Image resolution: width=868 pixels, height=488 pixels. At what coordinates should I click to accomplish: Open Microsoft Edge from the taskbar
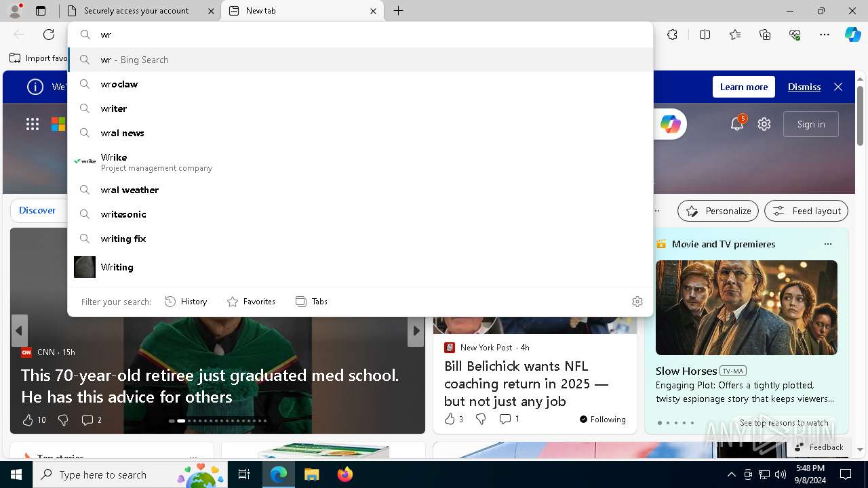(x=279, y=474)
